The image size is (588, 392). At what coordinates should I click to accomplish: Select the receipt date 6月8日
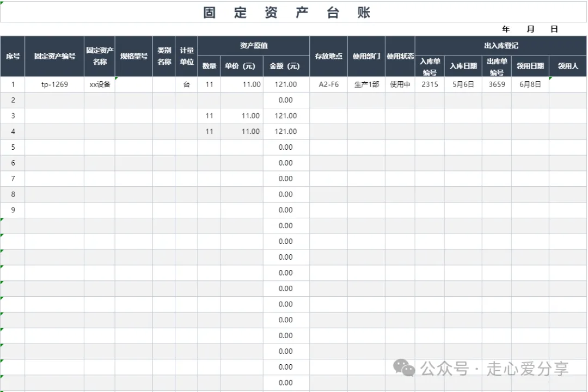click(530, 84)
